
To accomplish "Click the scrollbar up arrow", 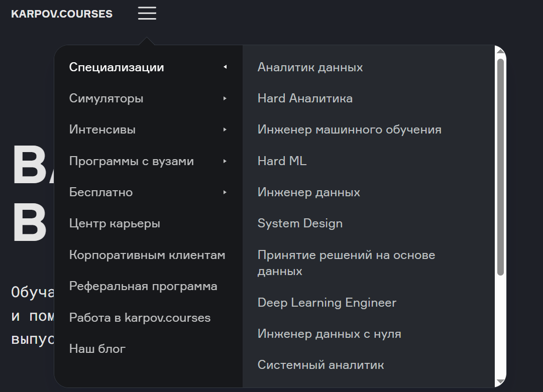I will click(x=500, y=51).
